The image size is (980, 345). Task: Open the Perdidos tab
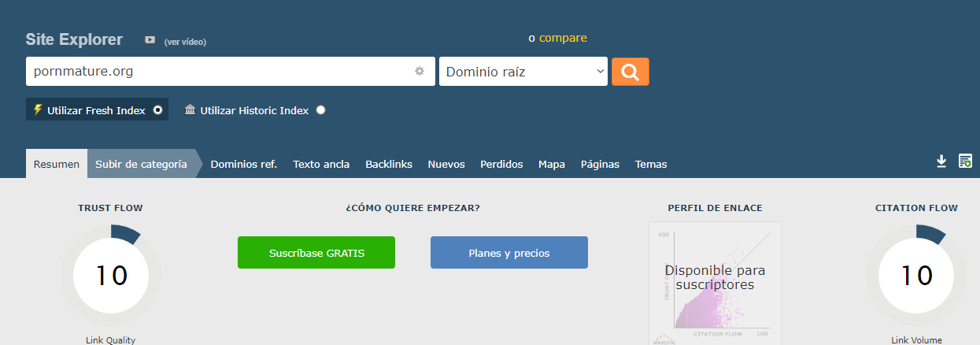tap(501, 164)
